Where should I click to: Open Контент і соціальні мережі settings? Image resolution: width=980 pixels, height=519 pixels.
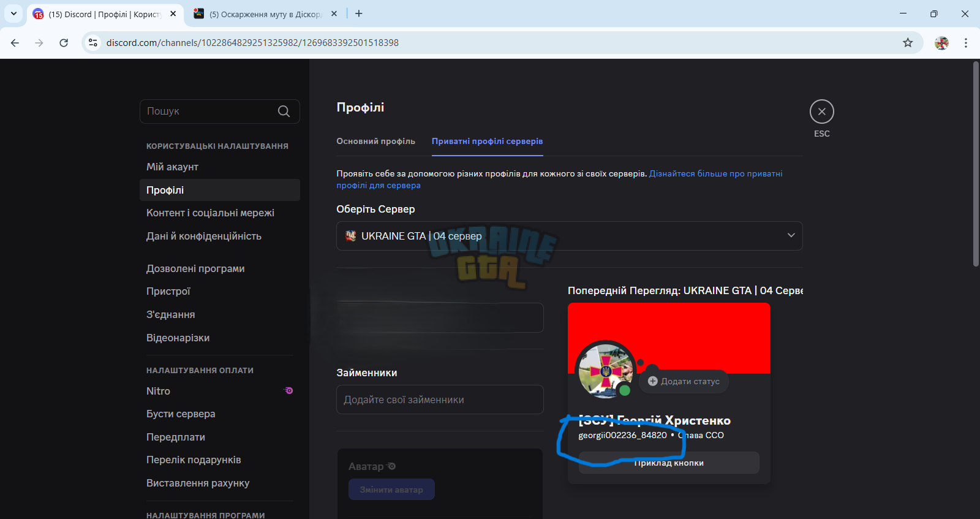click(x=220, y=213)
